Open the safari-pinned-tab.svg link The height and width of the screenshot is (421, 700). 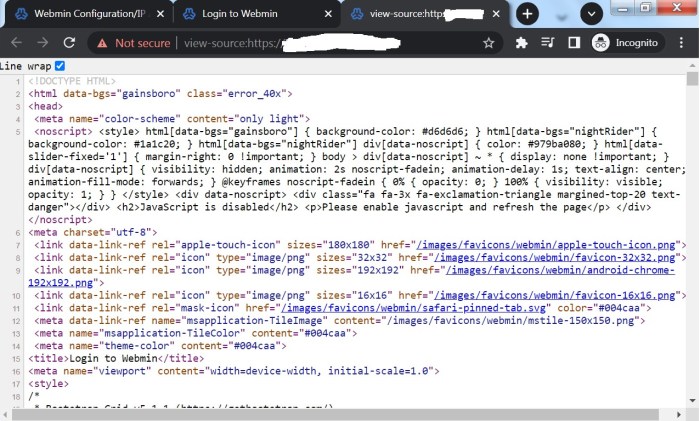pyautogui.click(x=413, y=308)
